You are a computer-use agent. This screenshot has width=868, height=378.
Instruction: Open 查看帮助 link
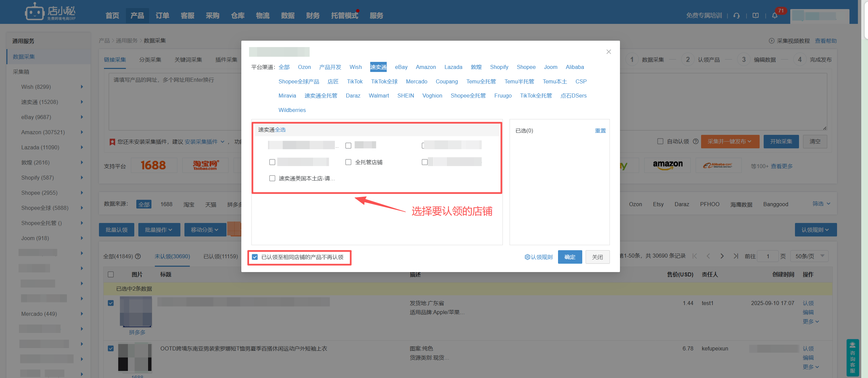click(826, 41)
